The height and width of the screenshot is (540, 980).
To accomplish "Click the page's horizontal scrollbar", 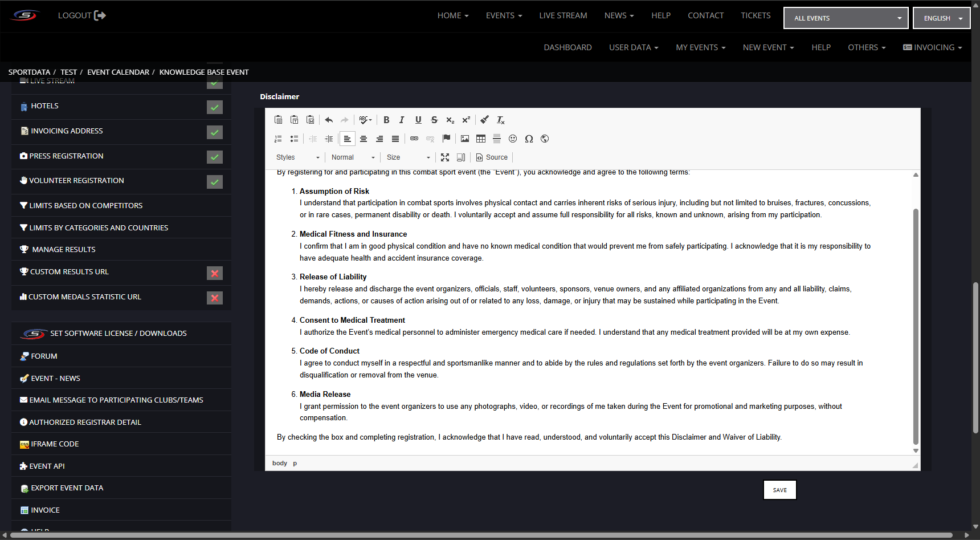I will [481, 535].
